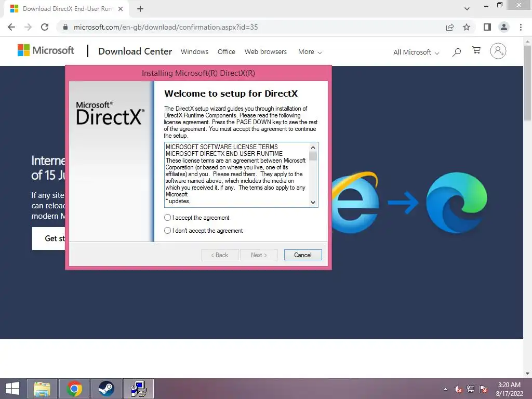Select 'I accept the agreement' radio button
Image resolution: width=532 pixels, height=399 pixels.
(x=167, y=218)
